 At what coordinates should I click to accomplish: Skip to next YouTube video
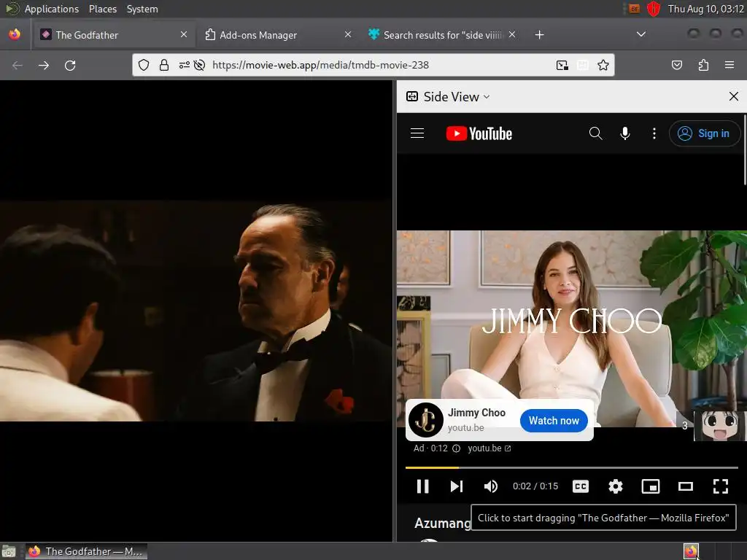(x=457, y=486)
